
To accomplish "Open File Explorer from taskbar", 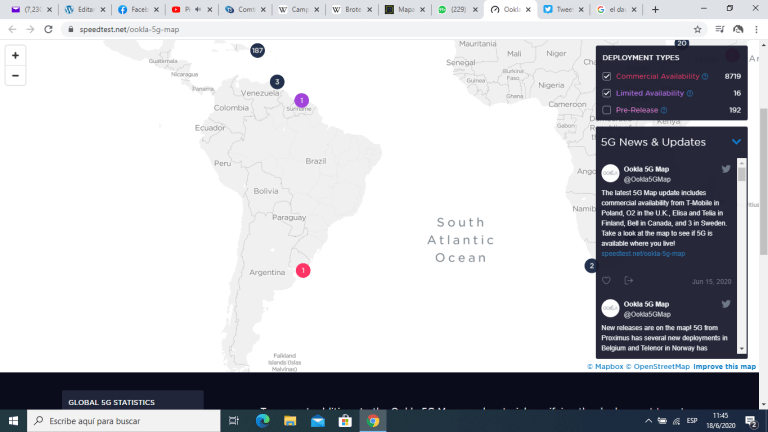I will (x=290, y=421).
